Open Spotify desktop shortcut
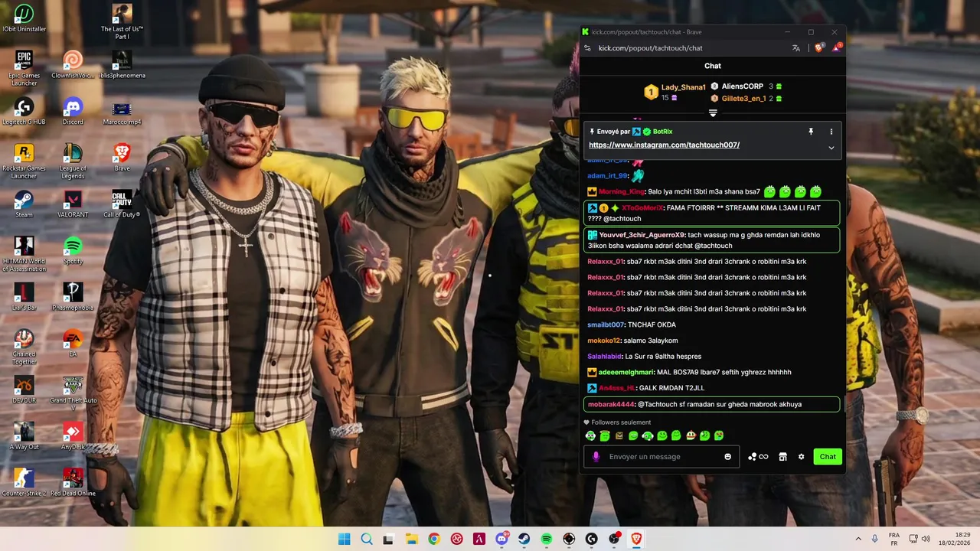The height and width of the screenshot is (551, 980). pos(73,250)
